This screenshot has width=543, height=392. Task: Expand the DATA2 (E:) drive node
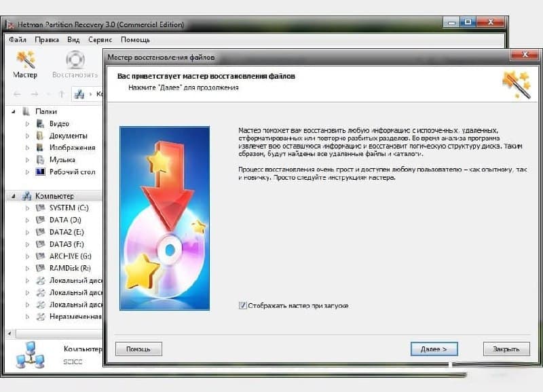pos(27,232)
